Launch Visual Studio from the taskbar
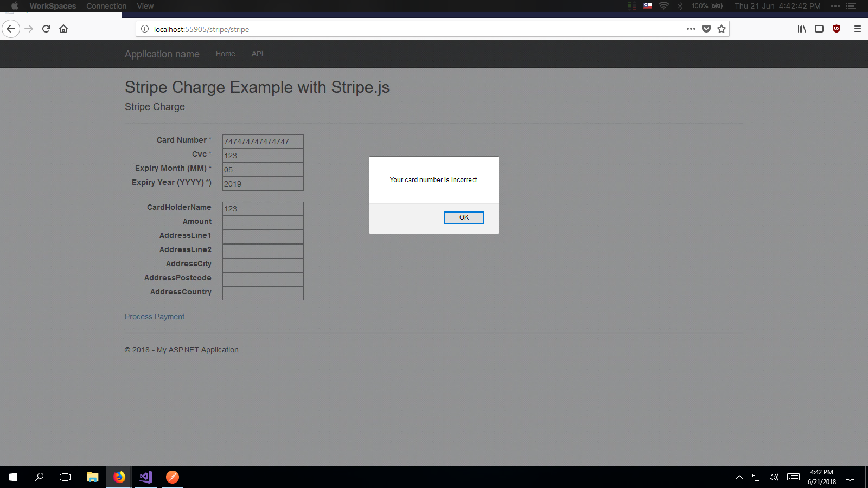 (x=145, y=477)
